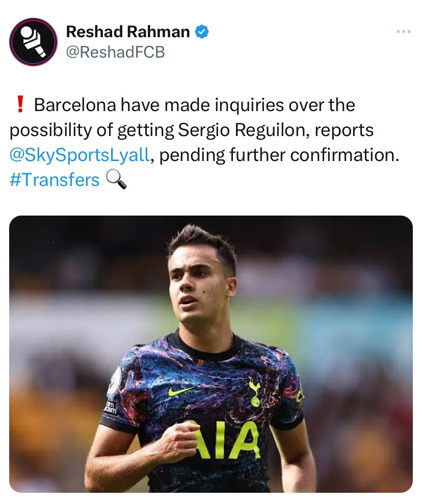The image size is (422, 504).
Task: Open the three-dot more options menu
Action: click(403, 32)
